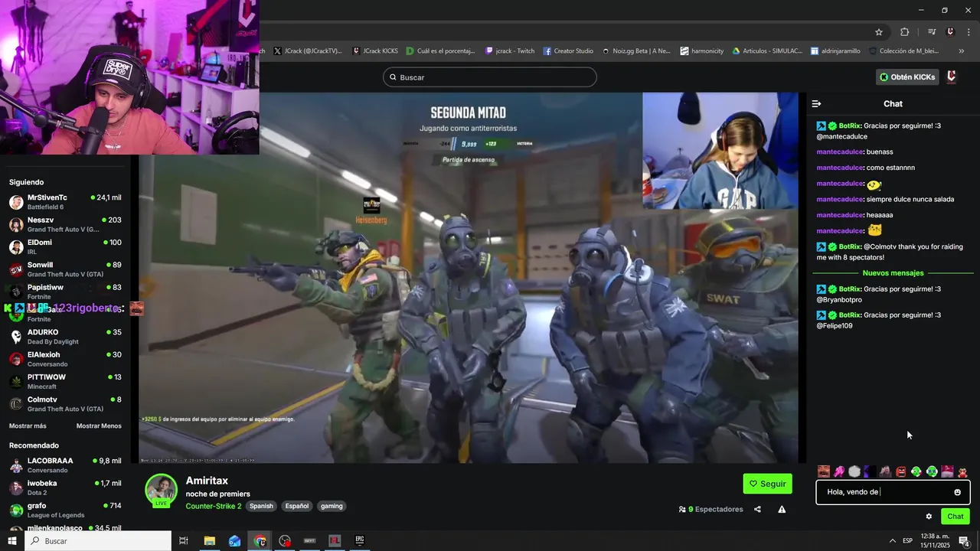980x551 pixels.
Task: Open grafo recommended channel
Action: pyautogui.click(x=65, y=510)
